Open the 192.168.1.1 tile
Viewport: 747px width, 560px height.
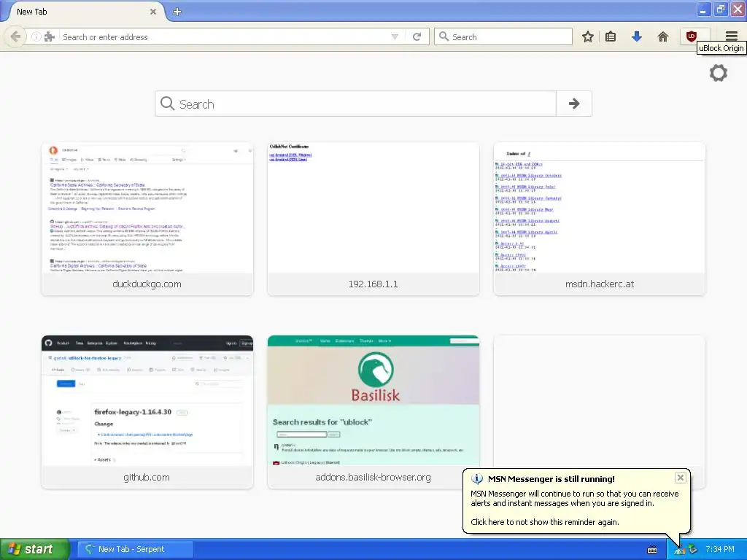pos(373,219)
